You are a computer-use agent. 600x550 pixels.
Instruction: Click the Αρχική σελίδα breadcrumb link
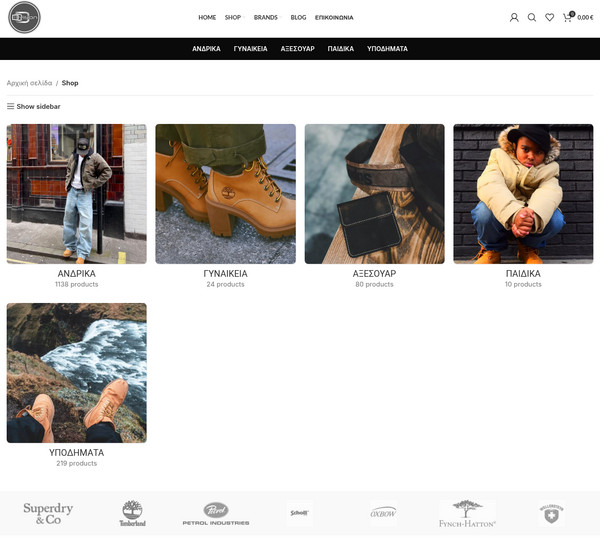pyautogui.click(x=29, y=83)
